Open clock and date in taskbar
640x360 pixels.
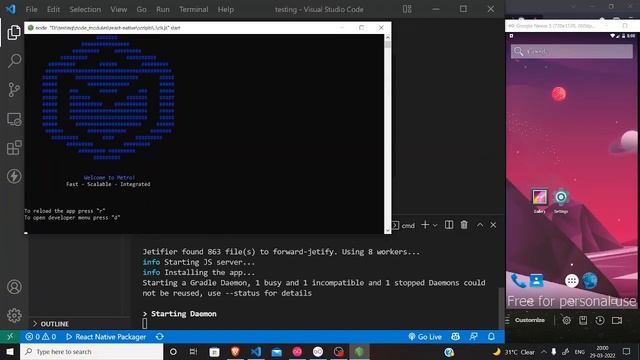click(602, 351)
